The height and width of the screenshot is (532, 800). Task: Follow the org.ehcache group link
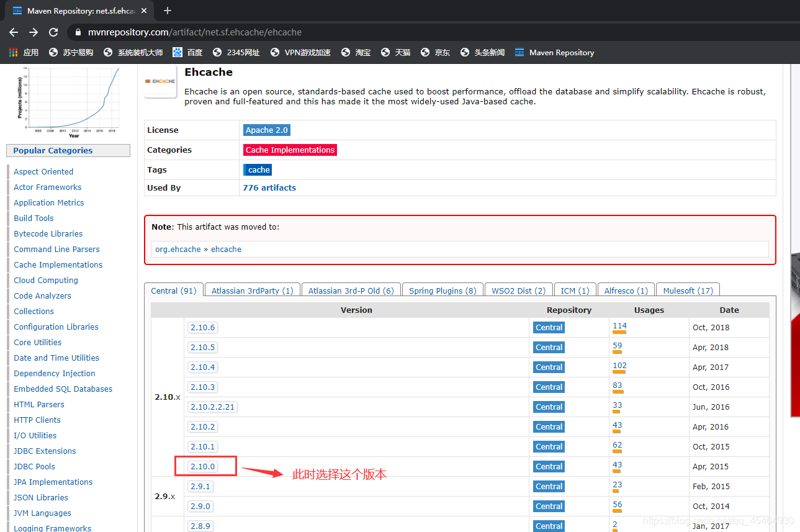pyautogui.click(x=178, y=249)
